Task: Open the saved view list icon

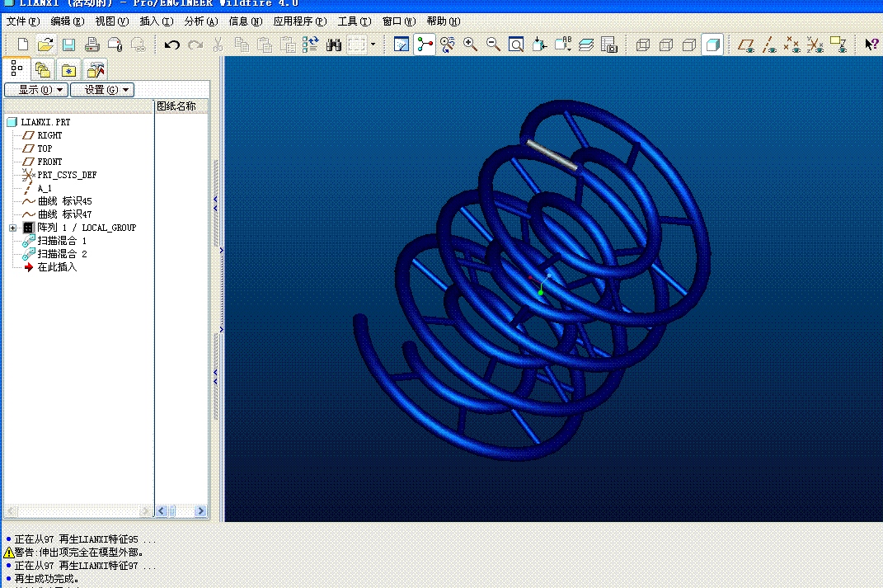Action: (x=562, y=45)
